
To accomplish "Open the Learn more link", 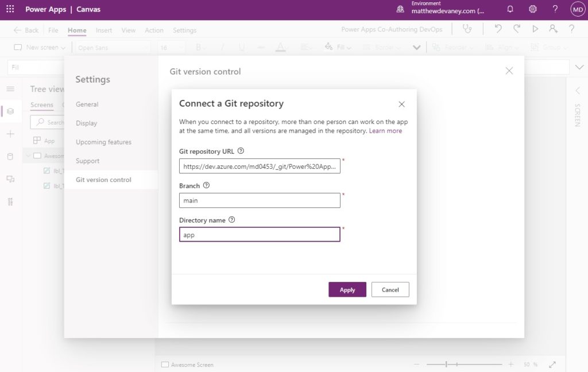I will point(385,131).
